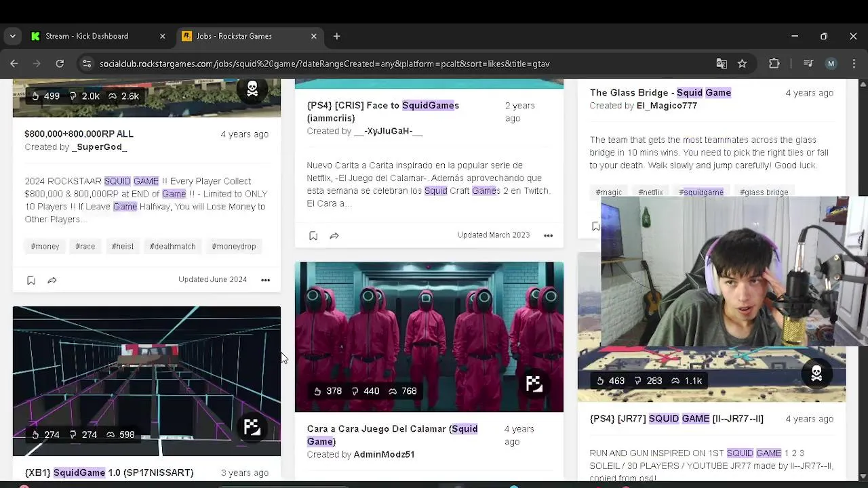Click the race flag icon on neon thumbnail
The width and height of the screenshot is (868, 488).
(252, 427)
